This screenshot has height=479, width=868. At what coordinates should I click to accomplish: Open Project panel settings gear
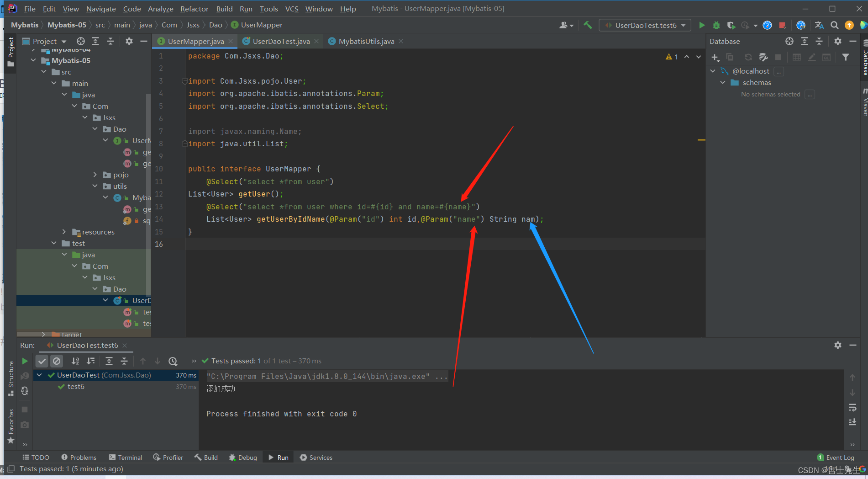click(x=129, y=41)
